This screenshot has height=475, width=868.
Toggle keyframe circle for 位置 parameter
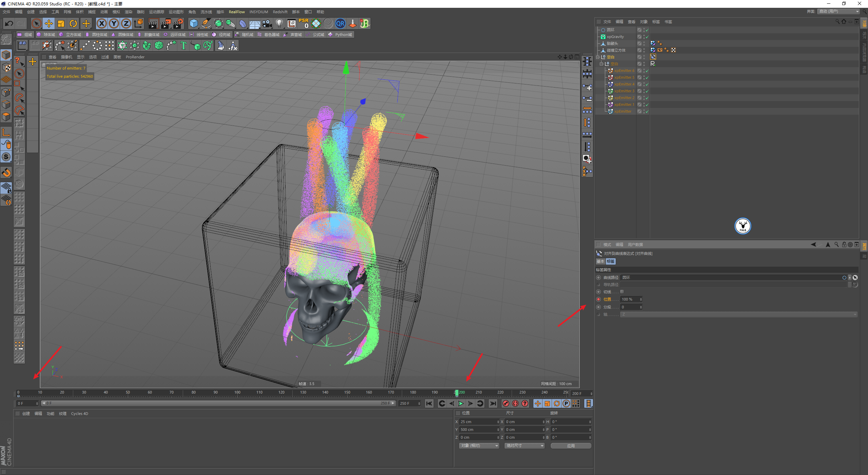598,299
